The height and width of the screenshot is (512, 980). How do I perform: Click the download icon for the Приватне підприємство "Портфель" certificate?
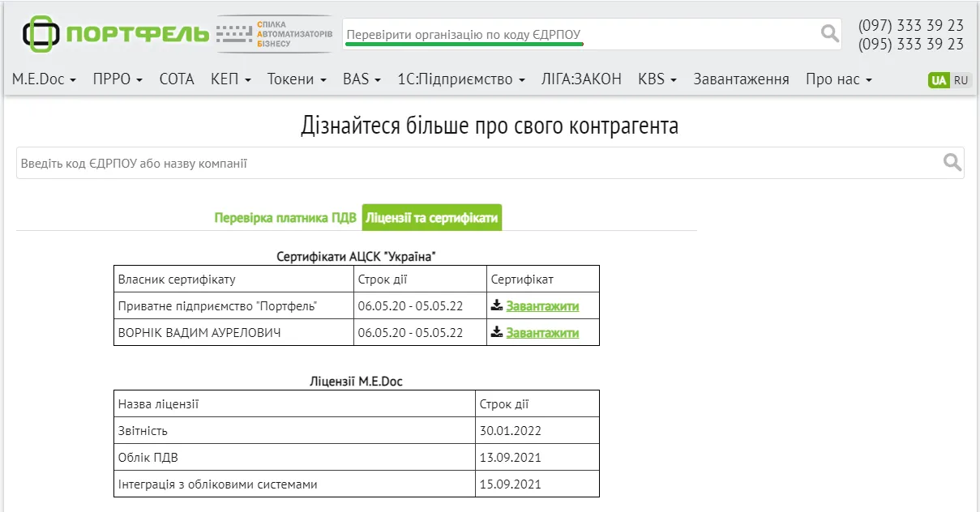pos(497,305)
